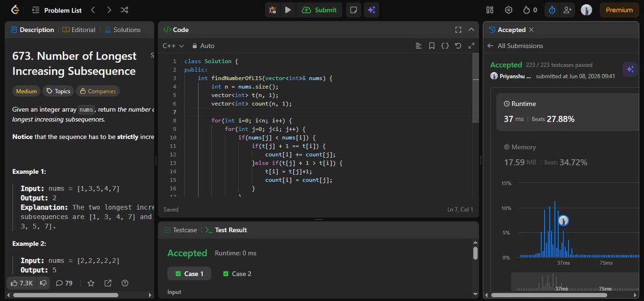Image resolution: width=644 pixels, height=301 pixels.
Task: Click the Medium difficulty tag
Action: click(x=26, y=91)
